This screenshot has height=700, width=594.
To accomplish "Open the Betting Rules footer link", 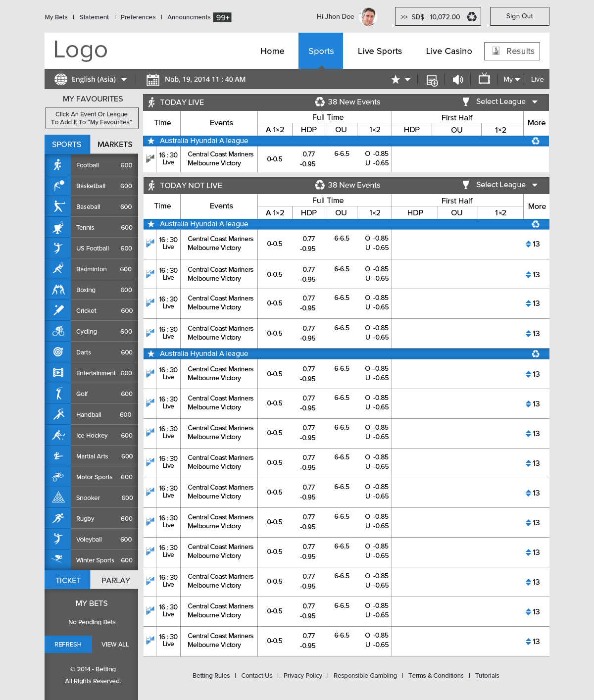I will 211,676.
